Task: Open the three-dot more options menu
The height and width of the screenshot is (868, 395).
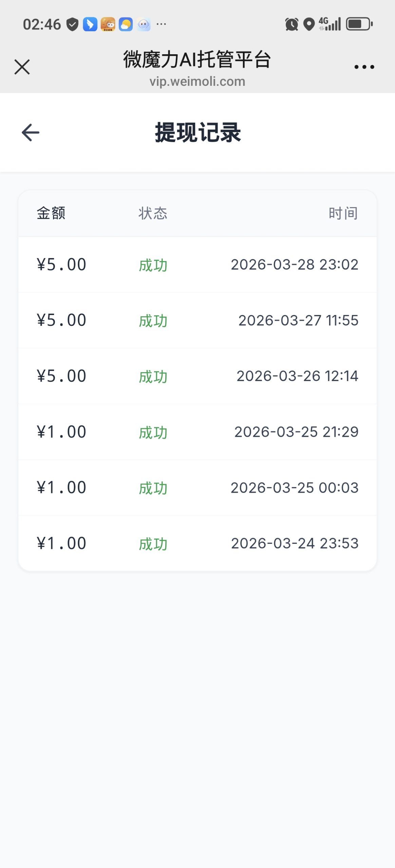Action: coord(364,67)
